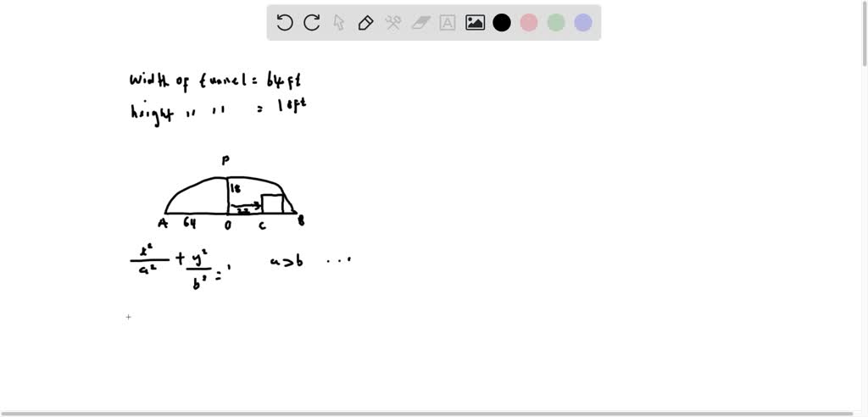Click the undo arrow icon
The width and height of the screenshot is (868, 417).
[285, 23]
